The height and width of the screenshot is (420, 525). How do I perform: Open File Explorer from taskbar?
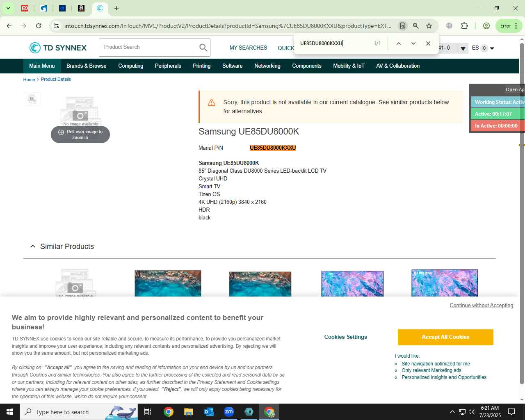[188, 412]
